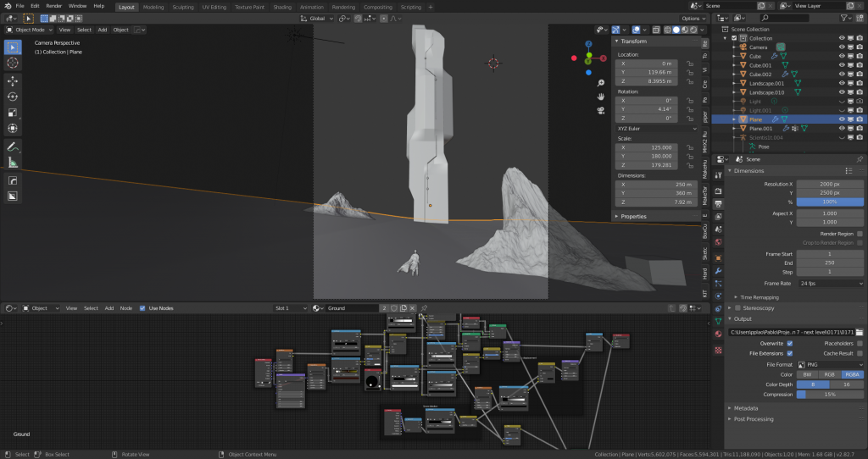Select BW color mode button
This screenshot has height=459, width=868.
coord(808,374)
